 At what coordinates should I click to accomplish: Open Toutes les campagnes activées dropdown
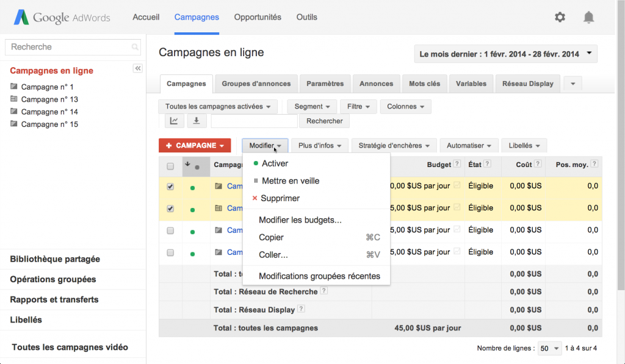(x=218, y=106)
